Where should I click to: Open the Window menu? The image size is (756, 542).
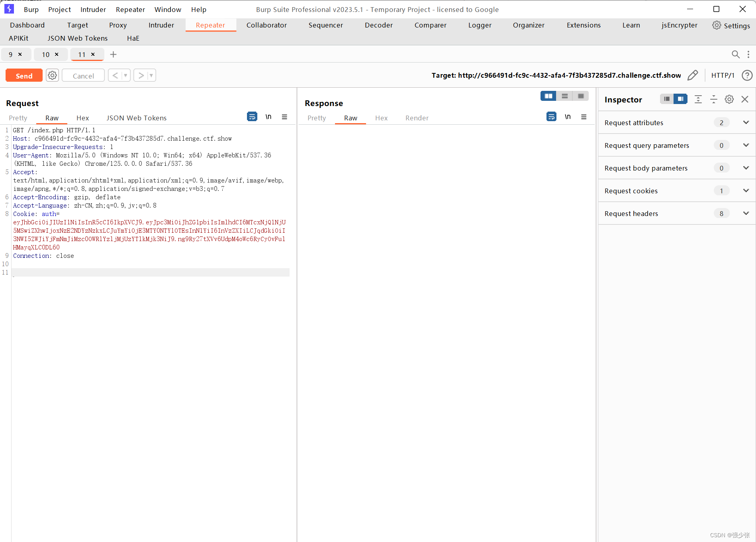(x=168, y=9)
